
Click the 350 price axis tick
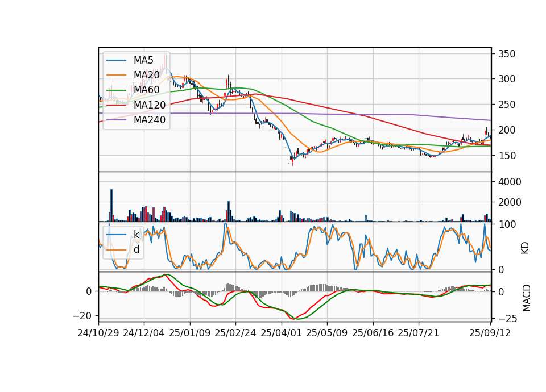tap(507, 54)
